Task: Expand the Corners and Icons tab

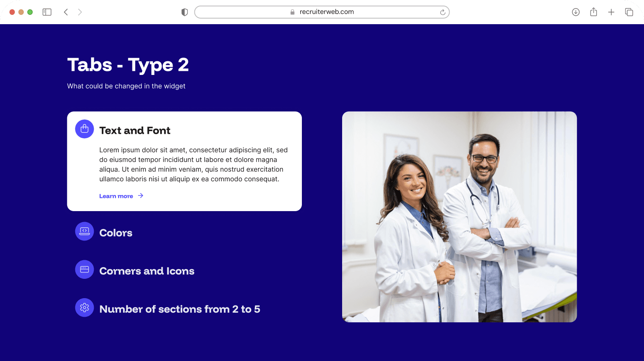Action: 147,271
